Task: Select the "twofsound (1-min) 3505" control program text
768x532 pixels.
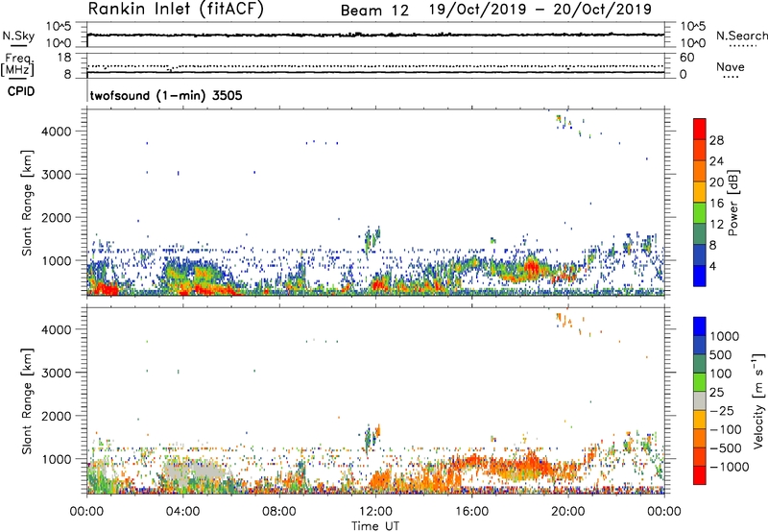Action: (x=166, y=95)
